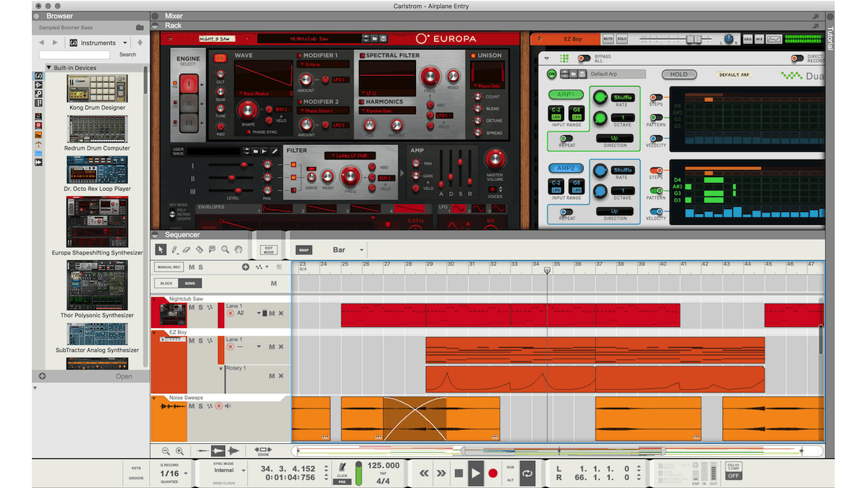The height and width of the screenshot is (488, 868).
Task: Click the stop transport button
Action: [459, 473]
